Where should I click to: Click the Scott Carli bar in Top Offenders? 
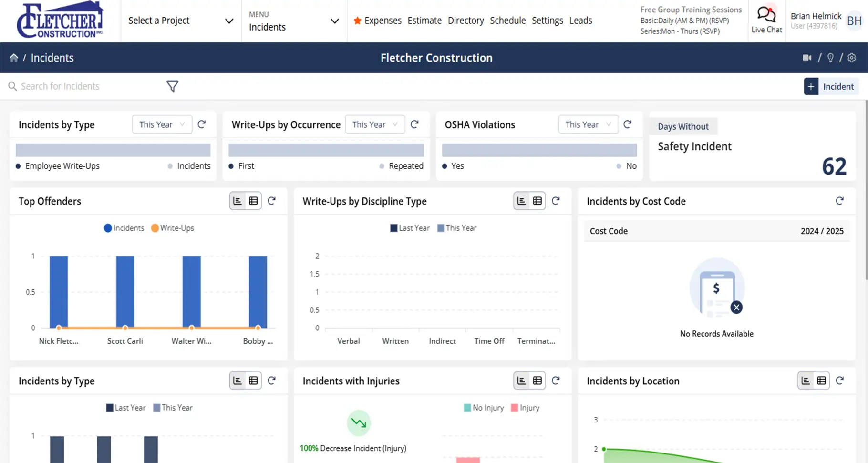click(x=125, y=292)
